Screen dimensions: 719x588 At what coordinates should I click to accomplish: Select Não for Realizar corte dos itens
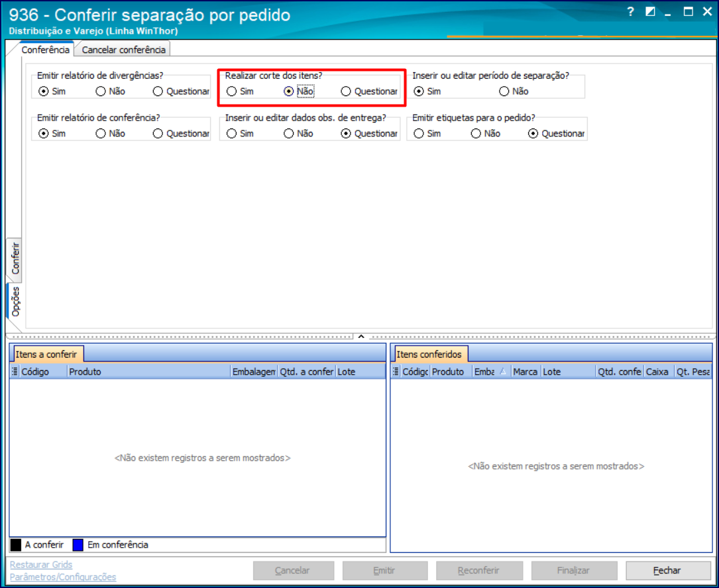[298, 91]
